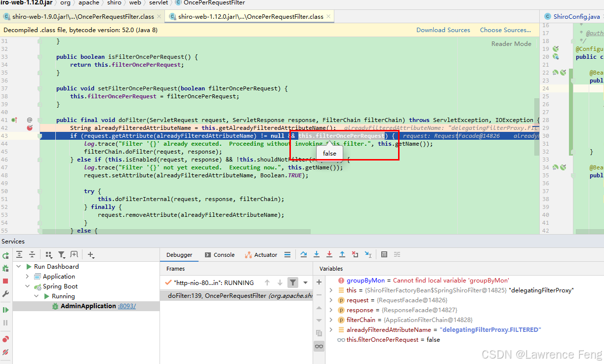Image resolution: width=604 pixels, height=364 pixels.
Task: Switch to the Actuator tab
Action: pyautogui.click(x=261, y=255)
